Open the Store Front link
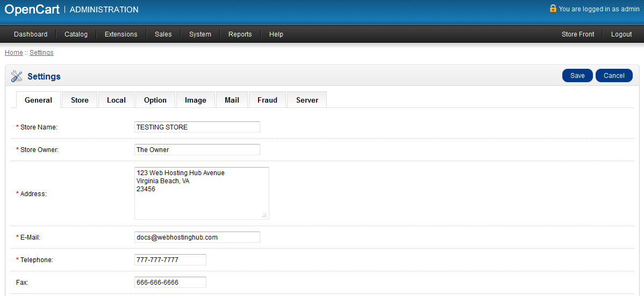Viewport: 644px width, 296px height. coord(578,34)
